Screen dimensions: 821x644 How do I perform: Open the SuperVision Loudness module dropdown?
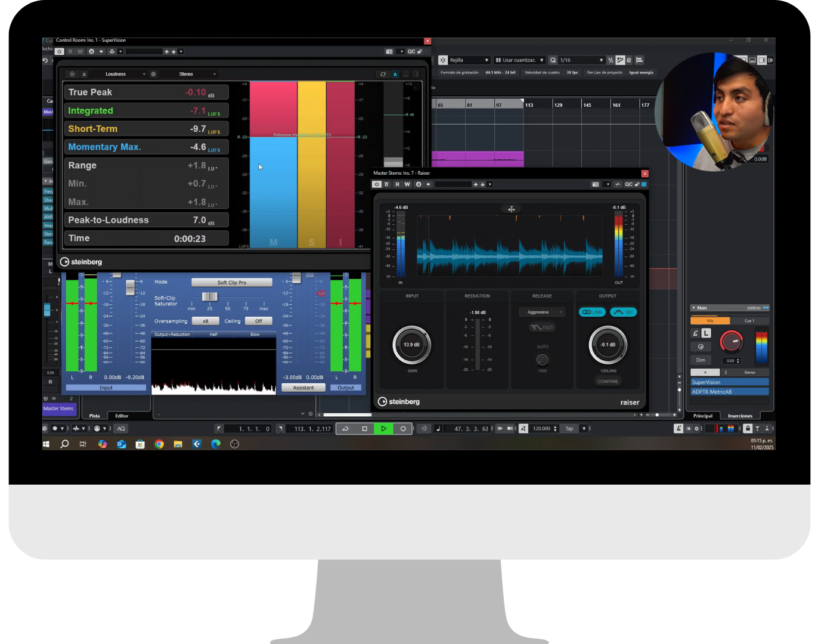125,74
